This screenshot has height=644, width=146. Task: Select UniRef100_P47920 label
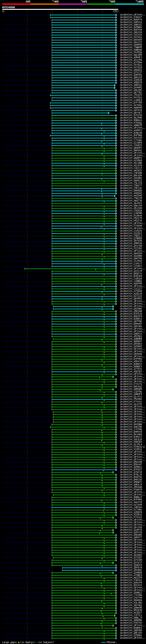pos(131,37)
